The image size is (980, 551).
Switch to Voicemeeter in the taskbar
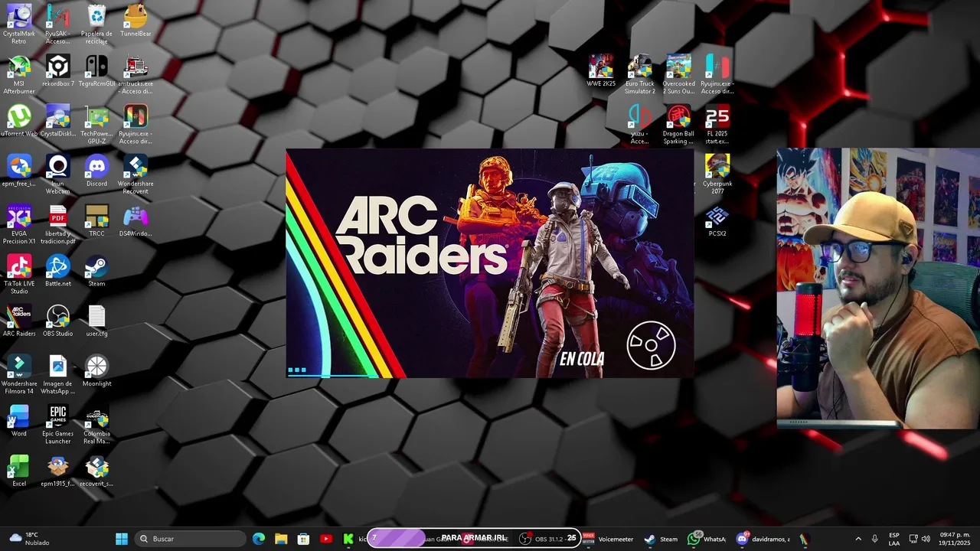click(609, 539)
